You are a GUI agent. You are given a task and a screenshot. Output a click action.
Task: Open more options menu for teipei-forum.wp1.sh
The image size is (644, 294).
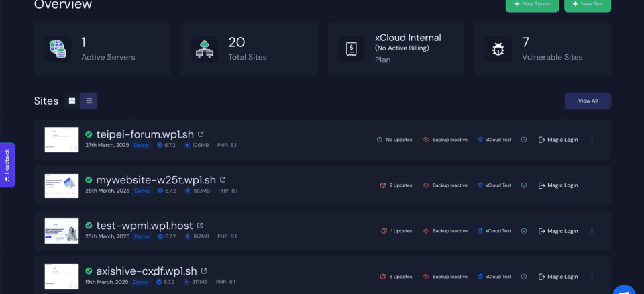pyautogui.click(x=592, y=140)
